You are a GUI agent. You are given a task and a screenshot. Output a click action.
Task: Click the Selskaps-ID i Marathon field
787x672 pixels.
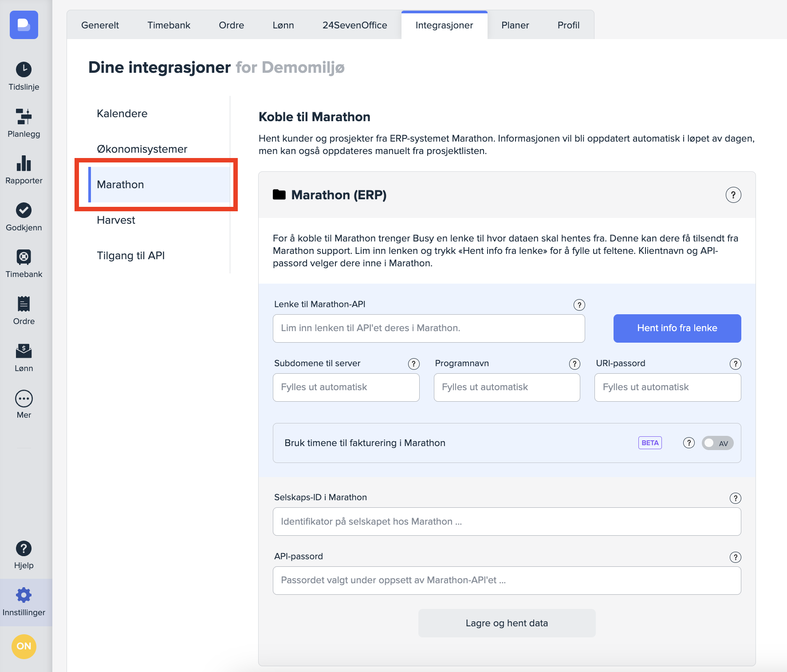[x=507, y=522]
